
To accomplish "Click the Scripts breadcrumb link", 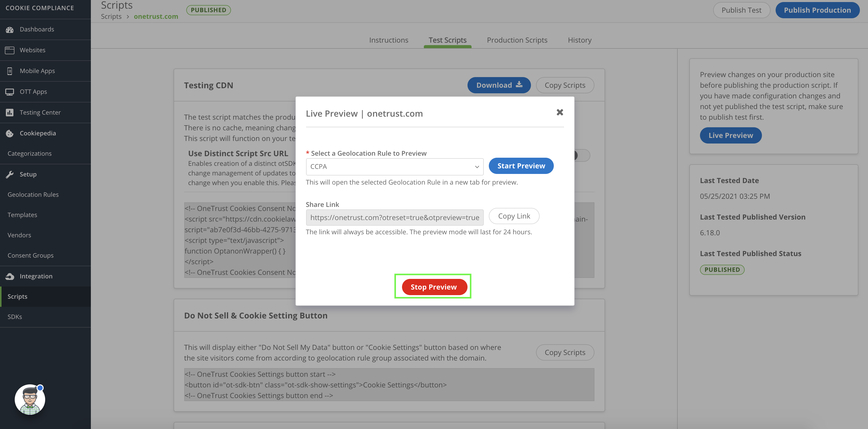I will pos(111,16).
